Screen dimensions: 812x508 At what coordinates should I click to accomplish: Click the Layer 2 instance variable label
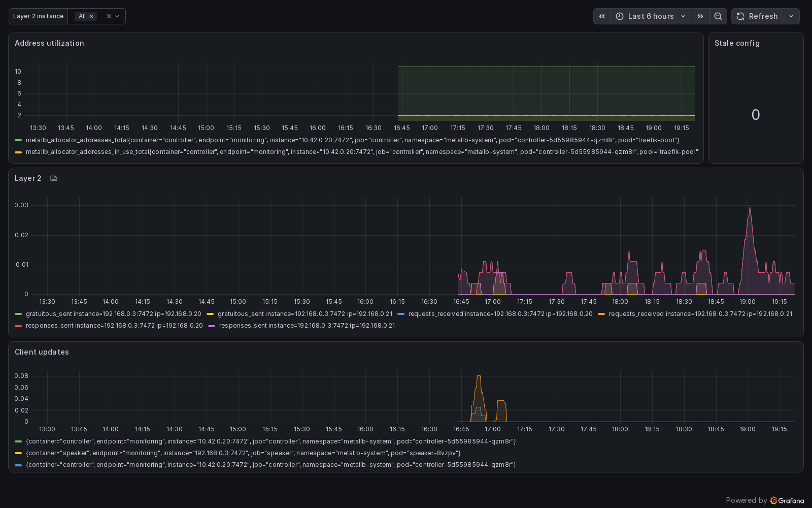[38, 16]
